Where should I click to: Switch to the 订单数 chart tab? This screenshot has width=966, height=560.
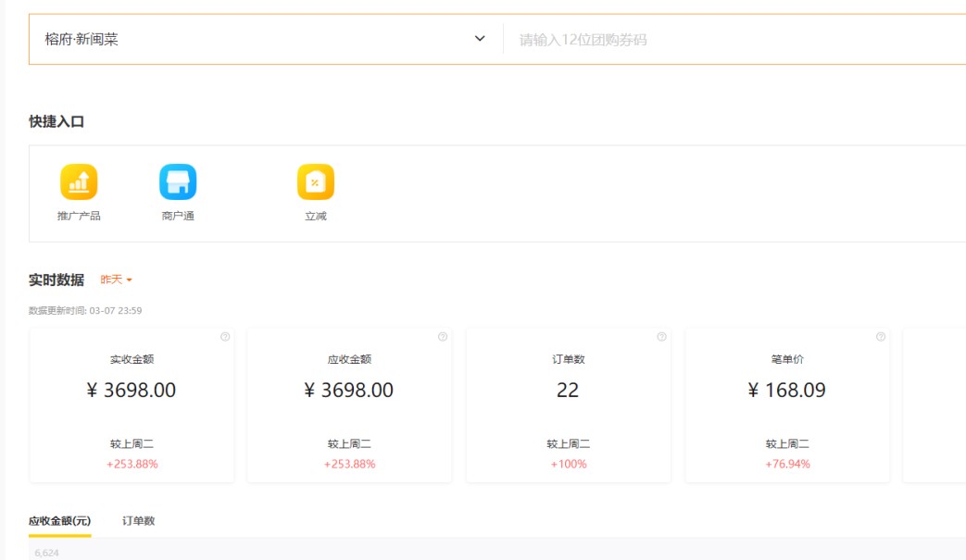[x=138, y=521]
